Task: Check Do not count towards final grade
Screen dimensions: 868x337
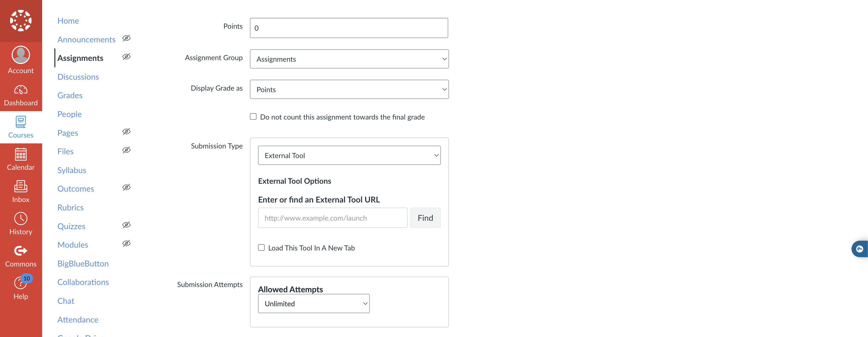Action: click(253, 116)
